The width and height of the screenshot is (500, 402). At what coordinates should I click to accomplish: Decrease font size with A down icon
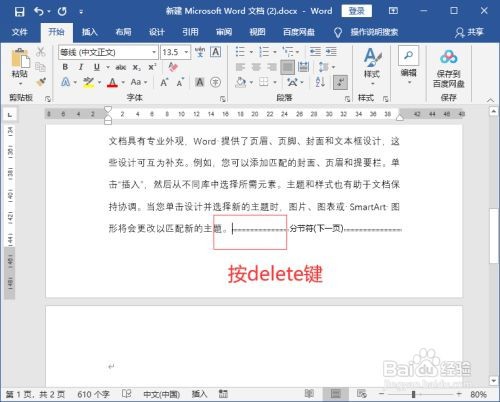click(x=180, y=82)
